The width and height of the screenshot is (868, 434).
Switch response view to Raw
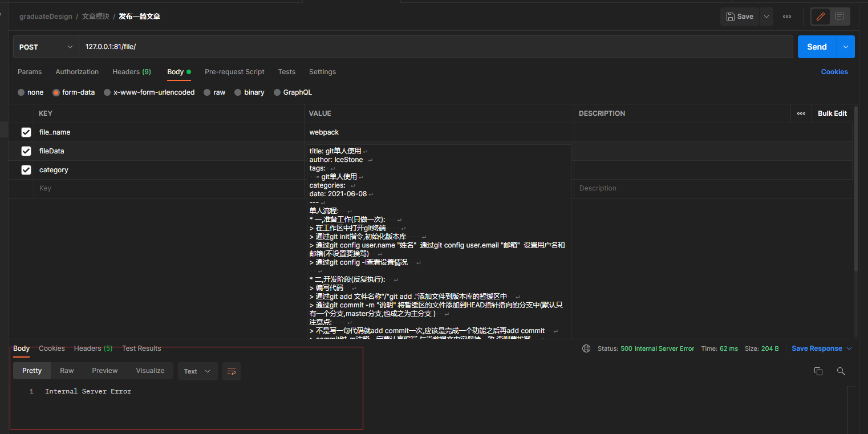(x=67, y=371)
